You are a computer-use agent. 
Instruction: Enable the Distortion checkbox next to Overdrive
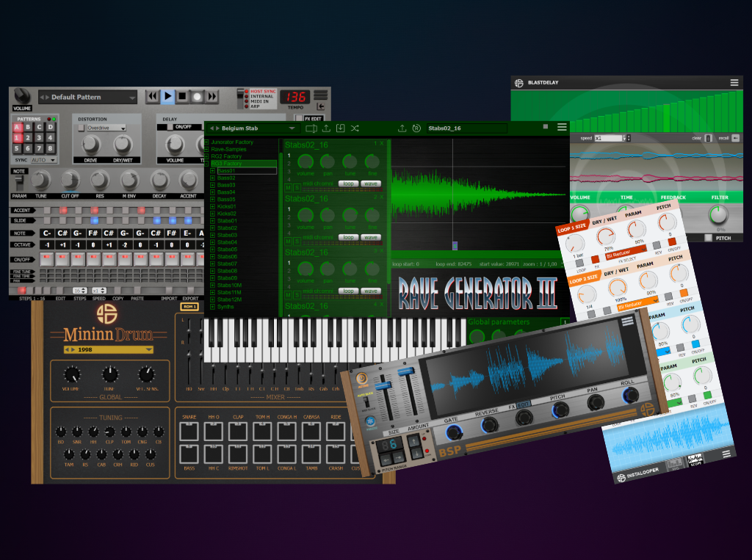click(x=80, y=128)
